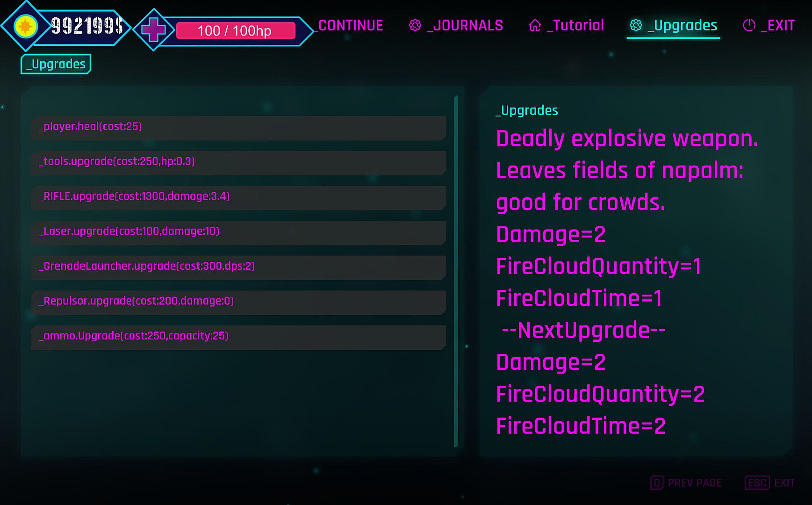Viewport: 812px width, 505px height.
Task: Pick the _Repulsor.upgrade item
Action: click(238, 303)
